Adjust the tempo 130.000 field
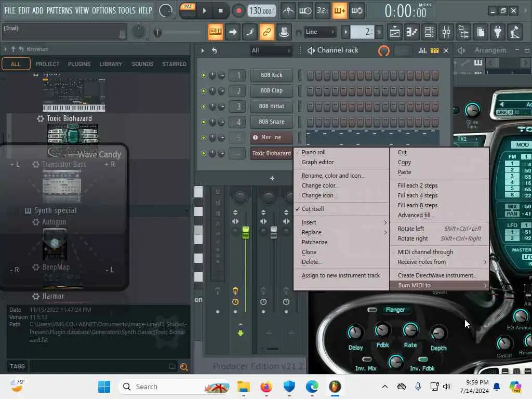Screen dimensions: 532x399 coord(261,11)
